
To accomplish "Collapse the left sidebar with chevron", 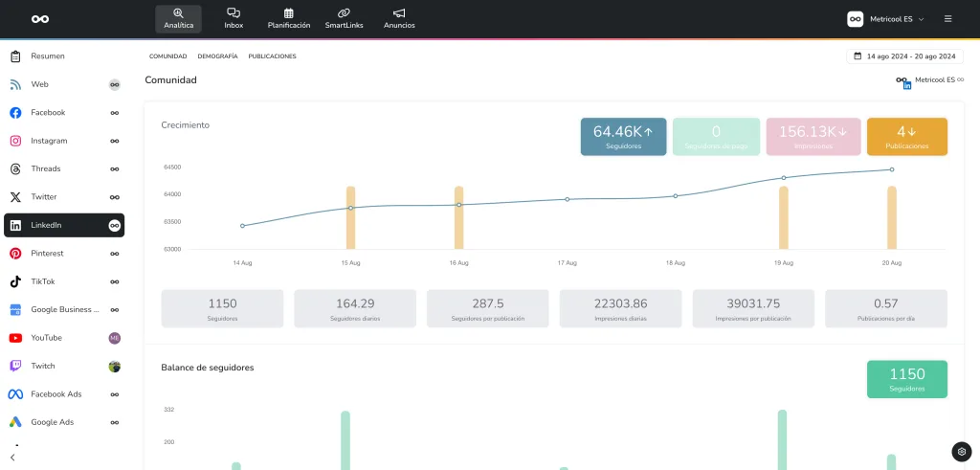I will (12, 458).
